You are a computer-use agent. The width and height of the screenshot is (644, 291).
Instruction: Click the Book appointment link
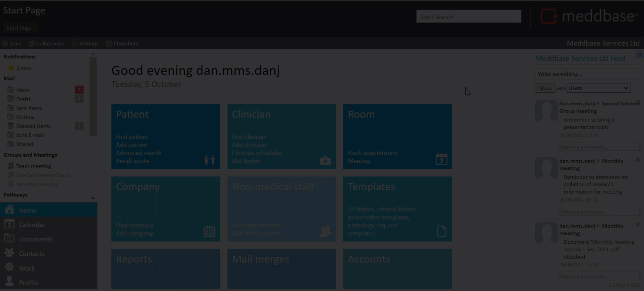coord(373,153)
